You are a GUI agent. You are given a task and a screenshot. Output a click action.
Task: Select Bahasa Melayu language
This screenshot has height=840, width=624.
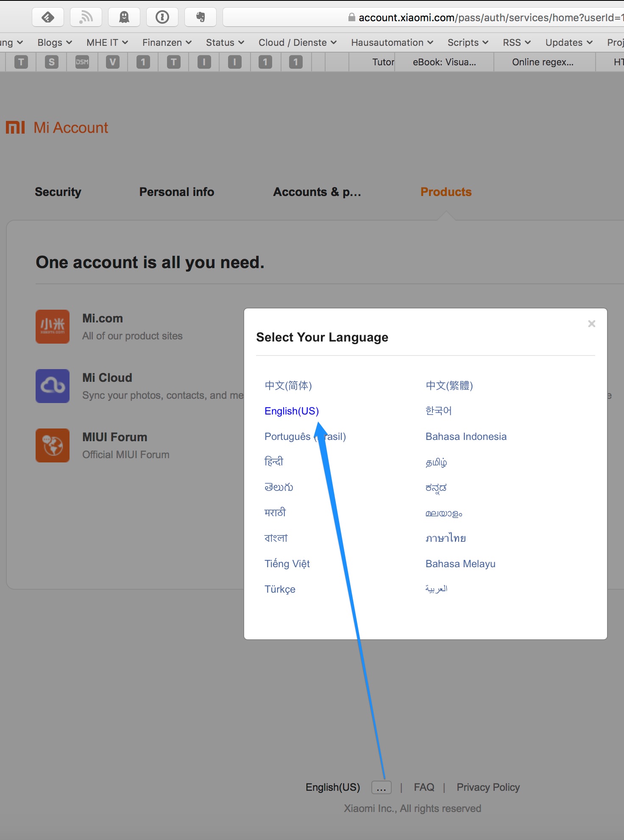pos(461,564)
